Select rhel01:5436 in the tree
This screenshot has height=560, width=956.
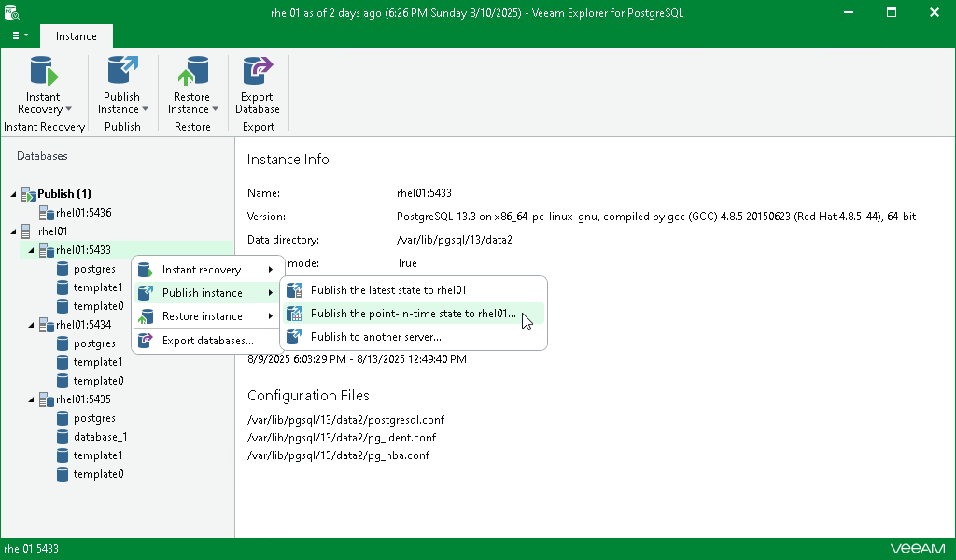(83, 213)
